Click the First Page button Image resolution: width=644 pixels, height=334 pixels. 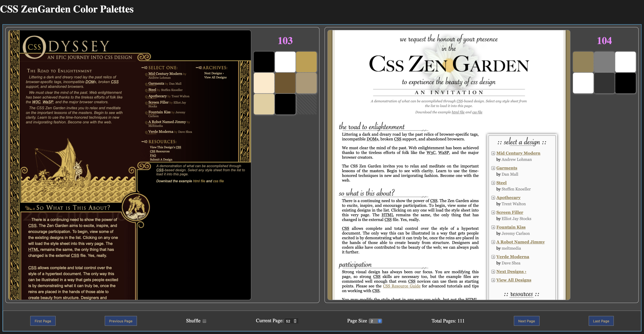(x=43, y=321)
